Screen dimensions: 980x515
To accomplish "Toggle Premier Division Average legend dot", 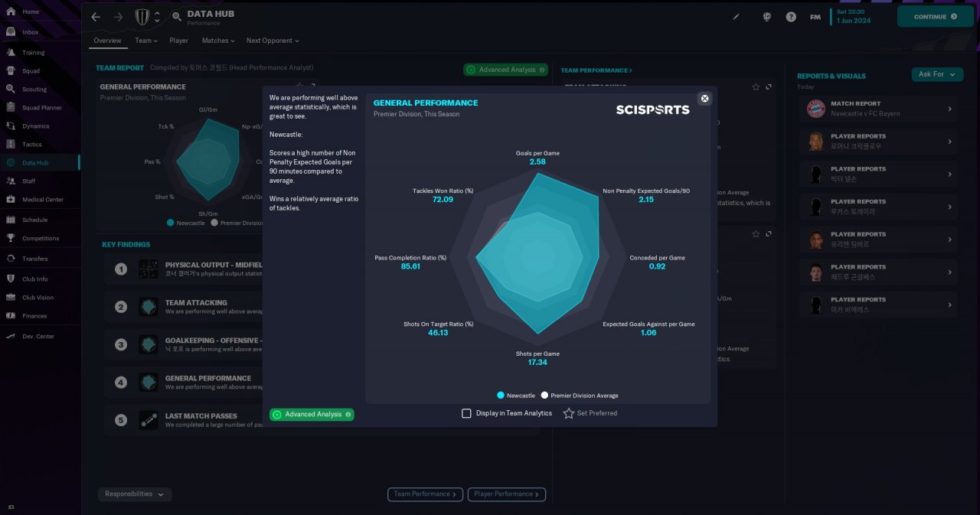I will pyautogui.click(x=544, y=396).
